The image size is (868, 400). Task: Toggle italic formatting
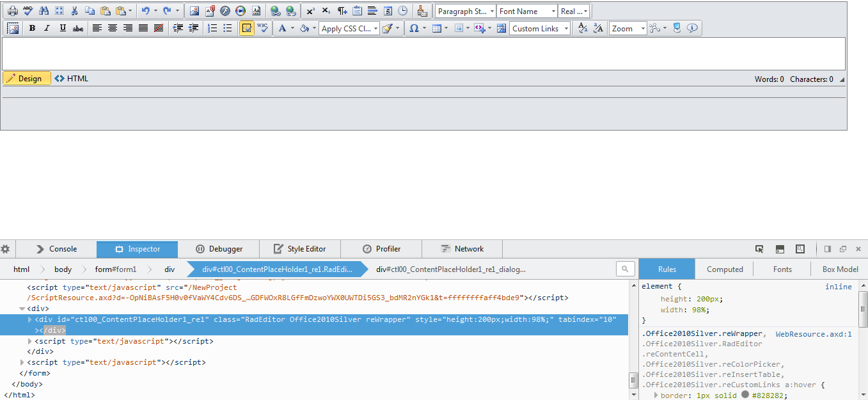click(47, 28)
